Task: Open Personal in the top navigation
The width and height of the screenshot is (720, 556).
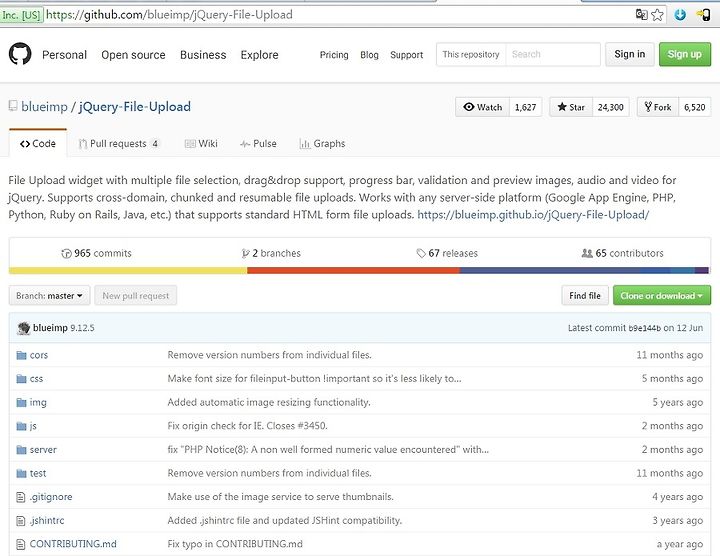Action: 64,55
